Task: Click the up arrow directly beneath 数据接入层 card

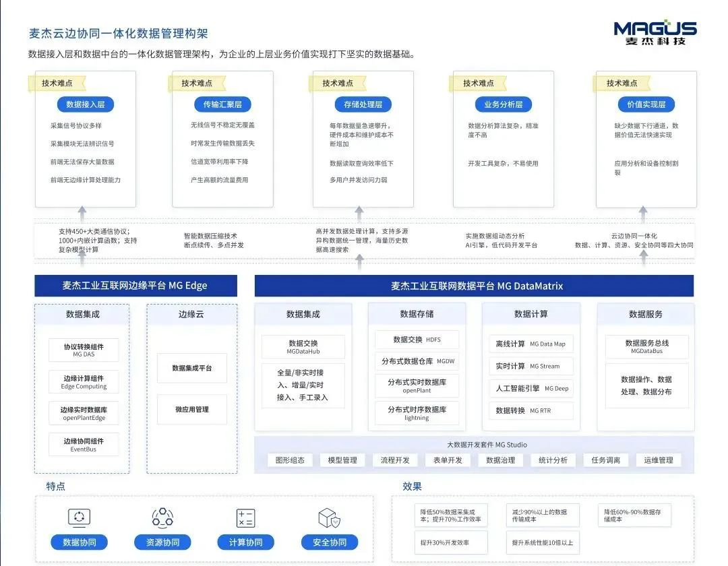Action: [x=82, y=214]
